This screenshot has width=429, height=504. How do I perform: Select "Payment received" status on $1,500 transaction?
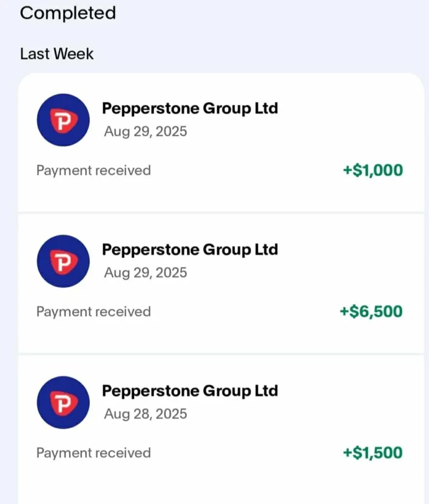point(93,453)
